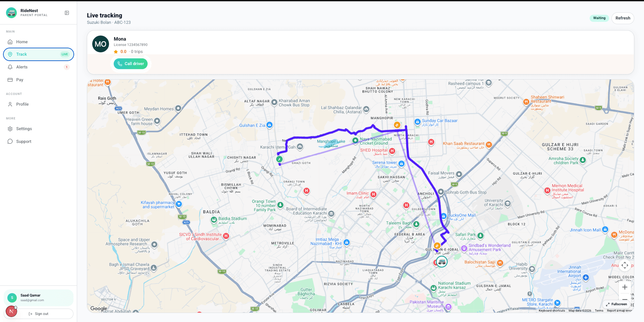Select the Safari Park map pin
The height and width of the screenshot is (322, 644).
(480, 236)
